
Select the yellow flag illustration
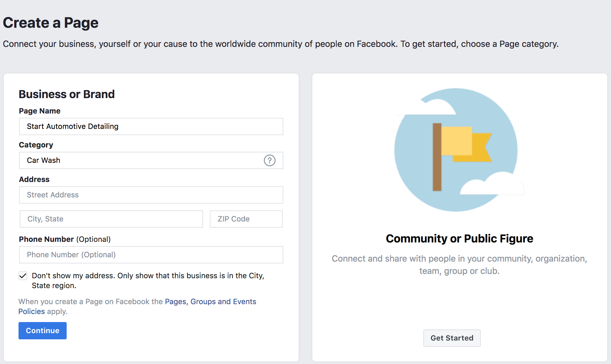(462, 157)
